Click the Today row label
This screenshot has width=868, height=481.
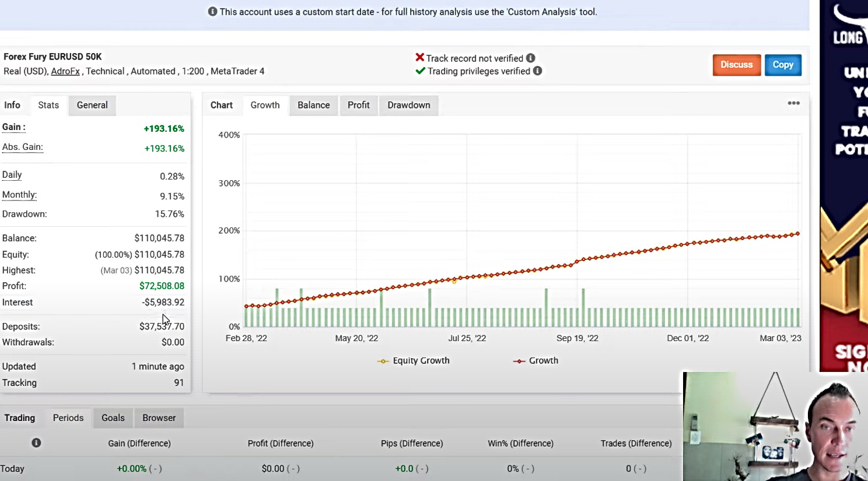pos(12,468)
